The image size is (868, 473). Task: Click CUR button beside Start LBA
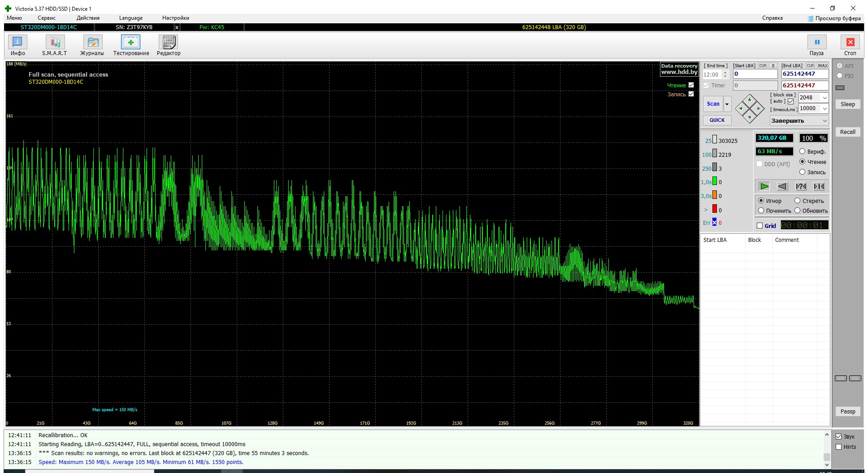763,65
